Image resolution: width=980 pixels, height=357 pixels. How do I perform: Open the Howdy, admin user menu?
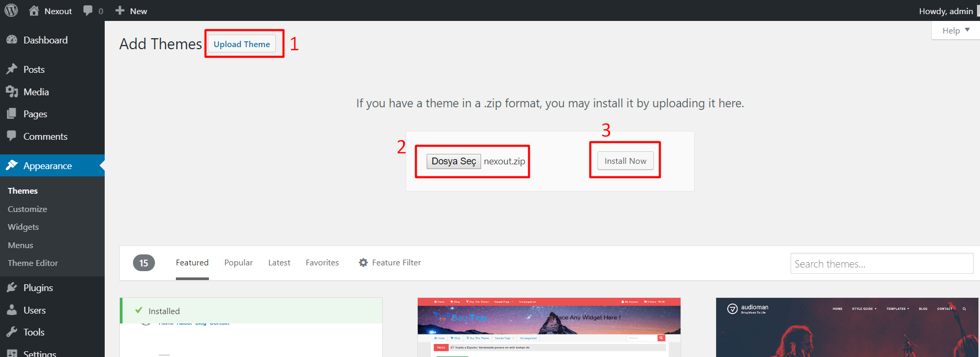945,11
